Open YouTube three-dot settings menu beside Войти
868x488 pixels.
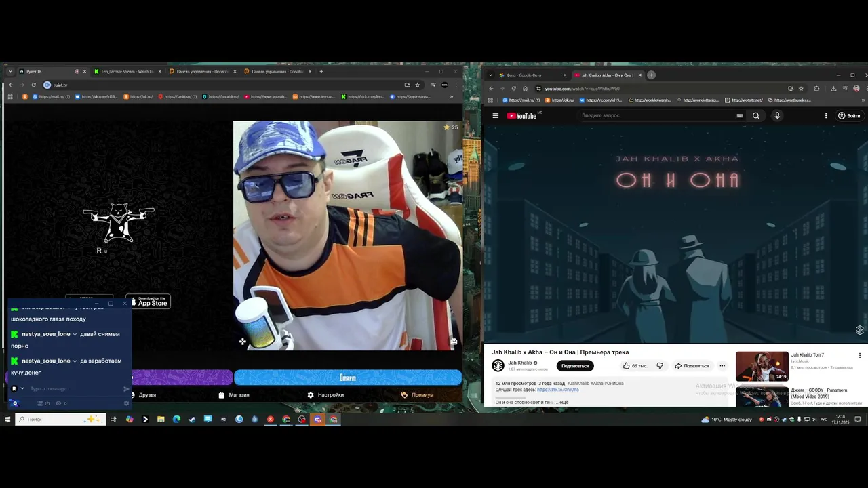[826, 116]
